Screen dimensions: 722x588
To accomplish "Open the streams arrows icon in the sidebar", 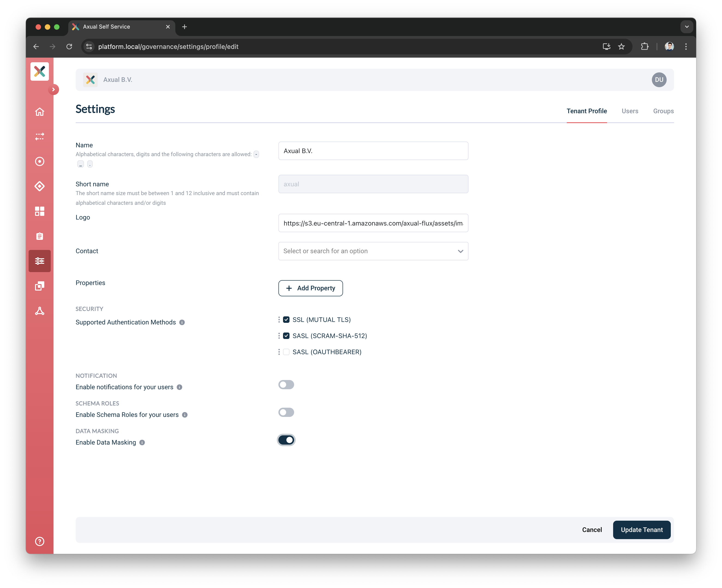I will click(40, 137).
